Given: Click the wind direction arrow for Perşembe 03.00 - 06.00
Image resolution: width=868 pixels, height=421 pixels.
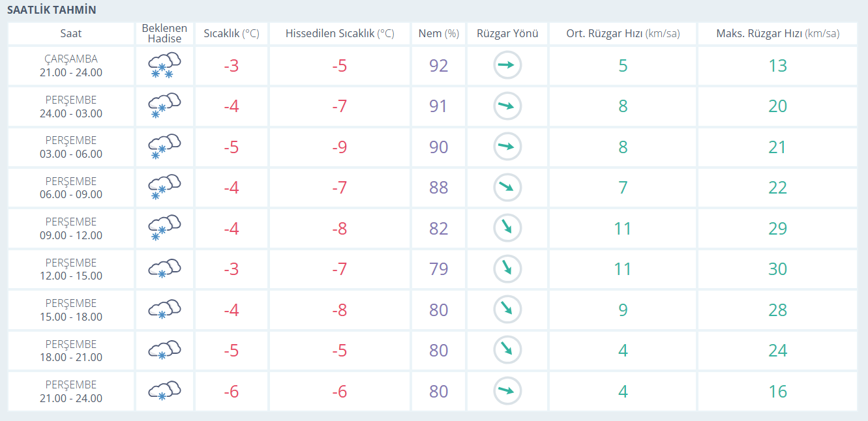Looking at the screenshot, I should (507, 147).
